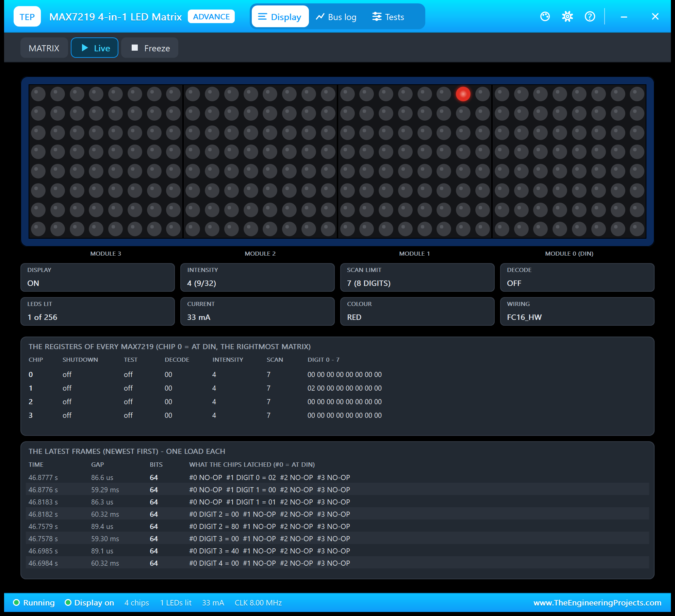Click the Display on status indicator

tap(89, 603)
